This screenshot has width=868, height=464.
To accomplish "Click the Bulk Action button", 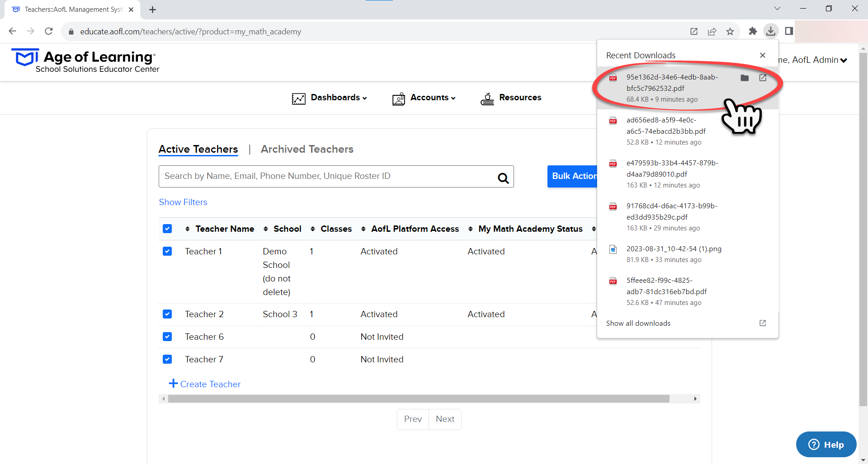I will [x=572, y=176].
